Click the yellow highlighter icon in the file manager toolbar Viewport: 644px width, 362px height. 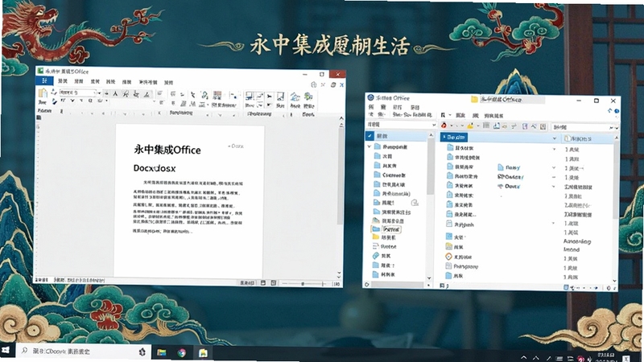[x=470, y=126]
